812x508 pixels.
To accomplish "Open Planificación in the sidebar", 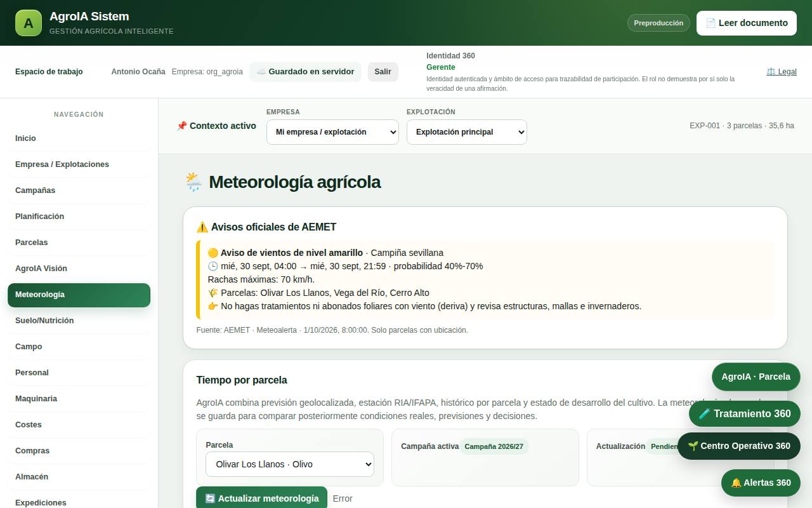I will (79, 217).
